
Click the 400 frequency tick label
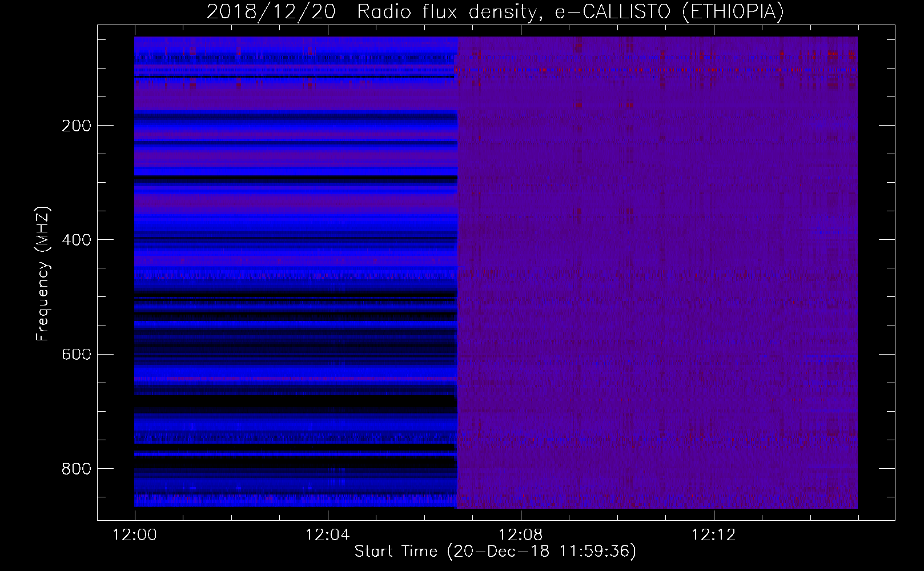[x=77, y=240]
